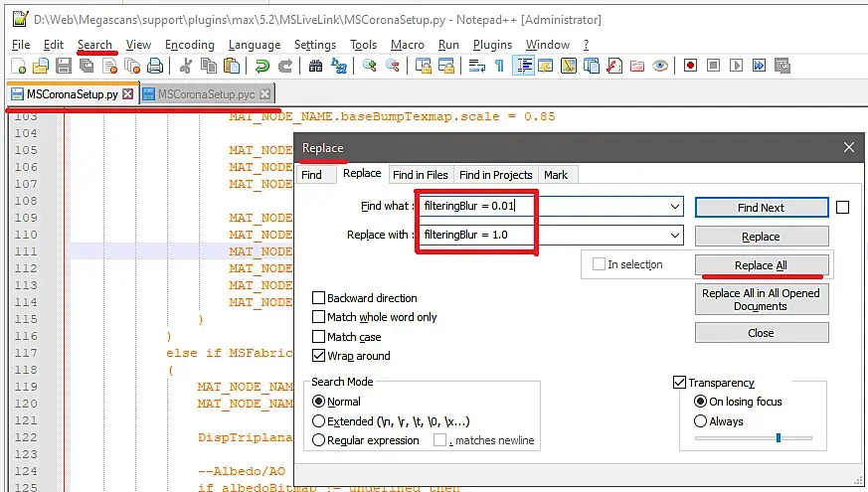The height and width of the screenshot is (492, 868).
Task: Select the Normal search mode radio
Action: point(318,402)
